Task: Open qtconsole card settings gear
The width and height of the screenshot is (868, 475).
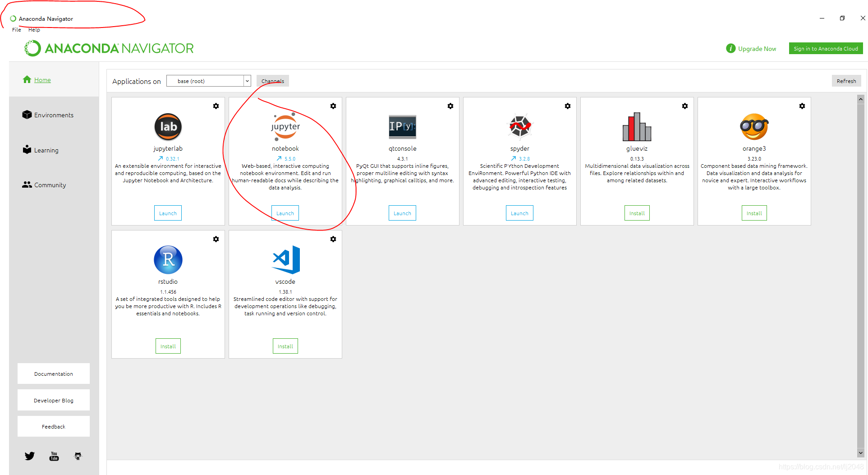Action: click(450, 106)
